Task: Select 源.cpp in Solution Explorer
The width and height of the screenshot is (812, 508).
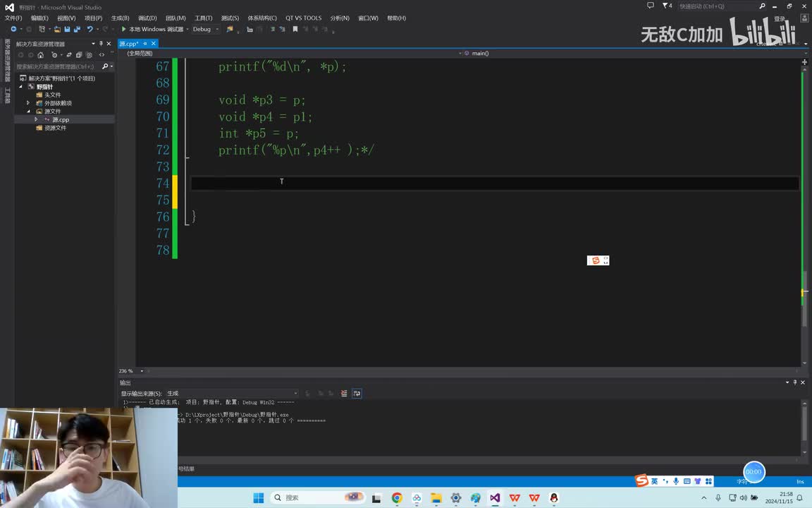Action: click(x=61, y=120)
